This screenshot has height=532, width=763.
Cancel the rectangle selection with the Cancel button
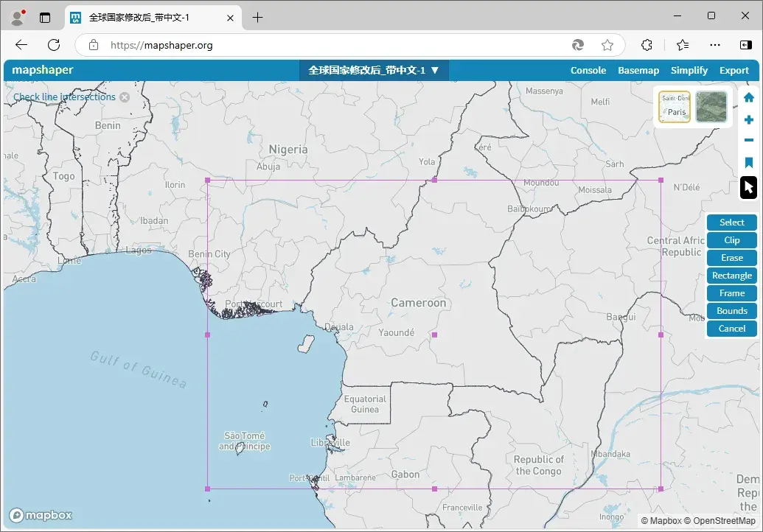pos(731,328)
